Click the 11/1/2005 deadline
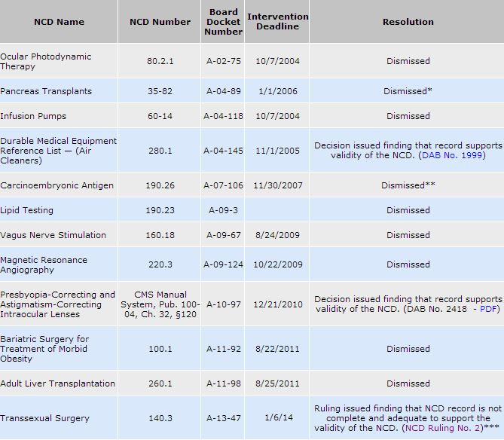The width and height of the screenshot is (504, 440). pos(278,151)
